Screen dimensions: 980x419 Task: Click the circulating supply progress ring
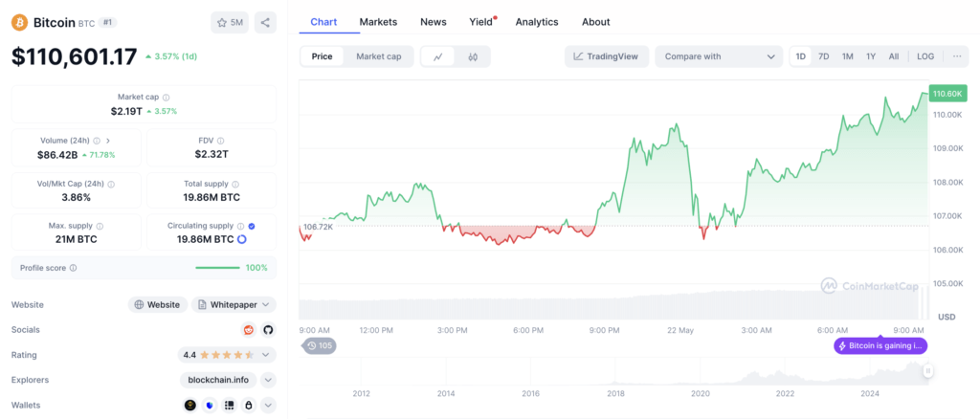point(242,239)
